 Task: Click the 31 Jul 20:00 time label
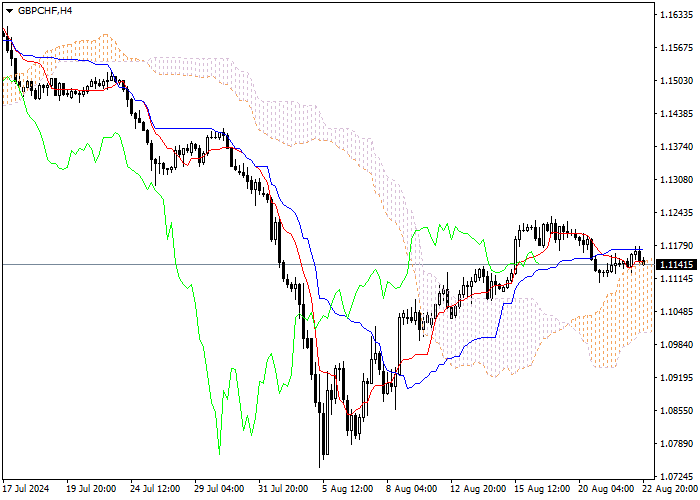coord(284,489)
